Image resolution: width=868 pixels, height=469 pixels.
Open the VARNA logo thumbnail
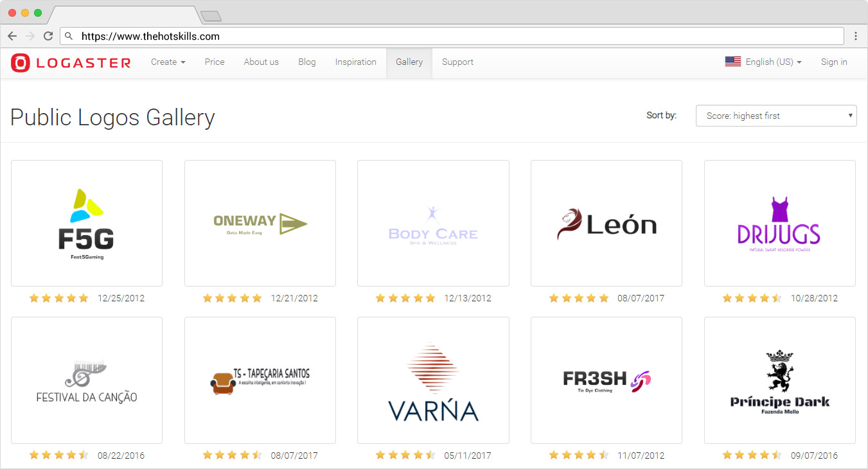pos(433,380)
